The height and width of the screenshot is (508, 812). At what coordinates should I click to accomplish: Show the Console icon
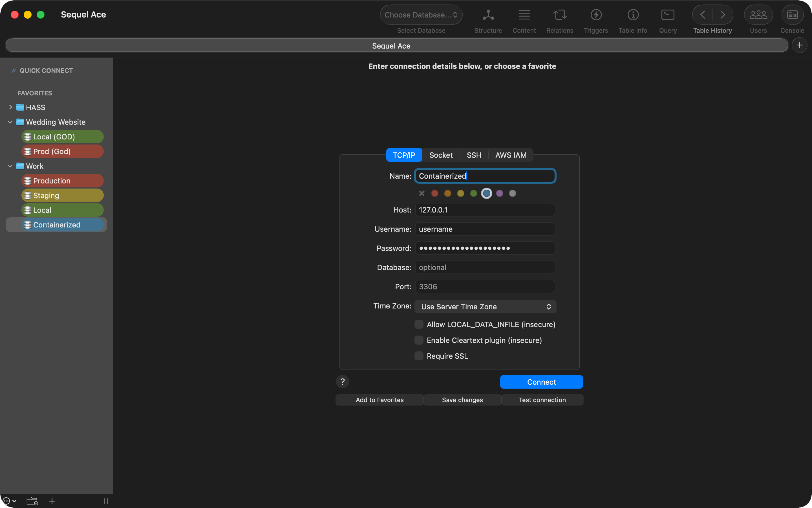click(x=792, y=15)
